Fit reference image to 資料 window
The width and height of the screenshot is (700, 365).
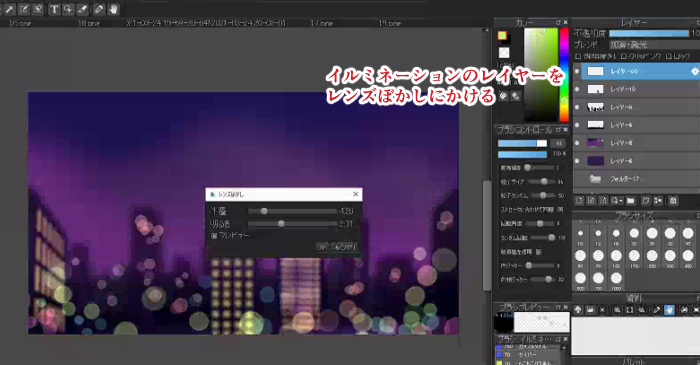point(629,310)
